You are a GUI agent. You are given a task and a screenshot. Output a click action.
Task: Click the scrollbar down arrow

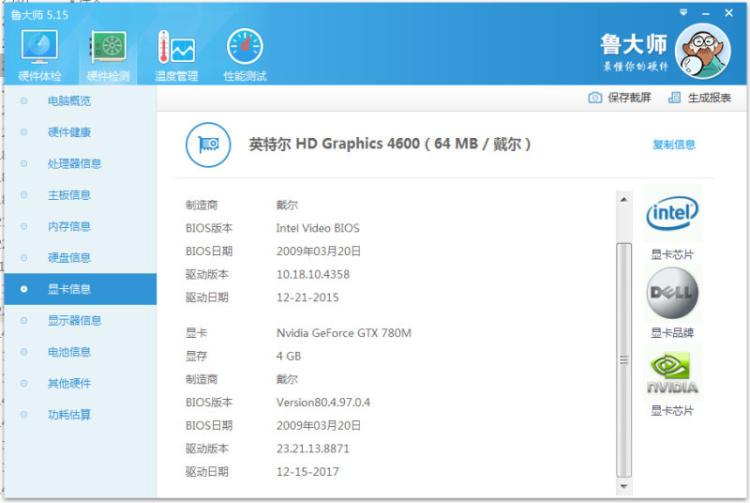[x=623, y=486]
